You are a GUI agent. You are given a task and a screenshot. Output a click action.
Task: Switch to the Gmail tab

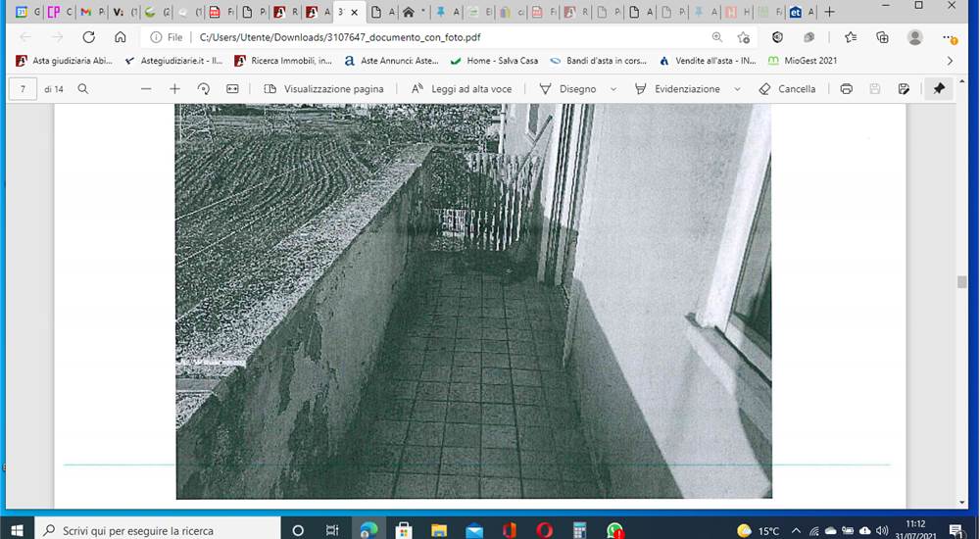coord(92,12)
